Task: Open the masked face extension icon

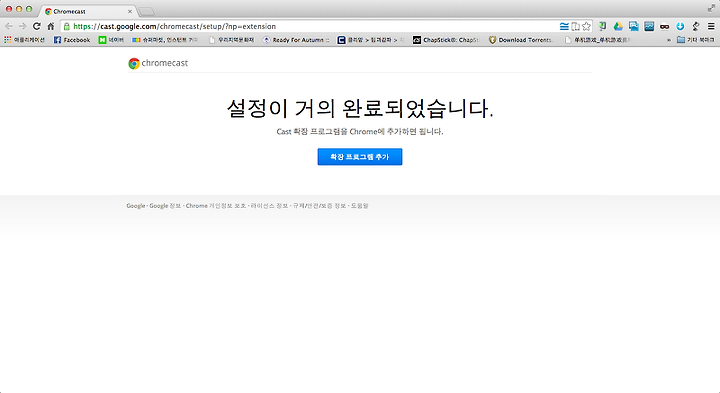Action: pos(664,27)
